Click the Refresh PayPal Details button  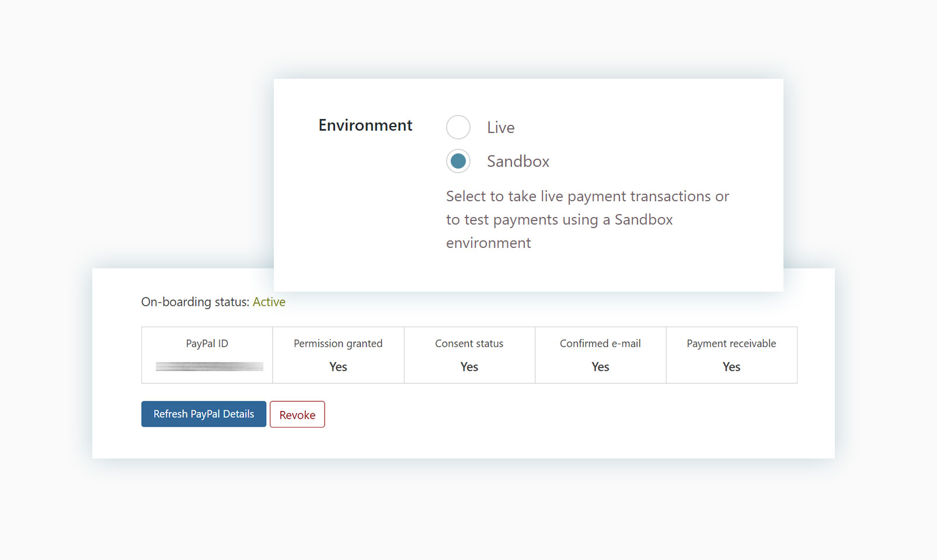click(204, 414)
